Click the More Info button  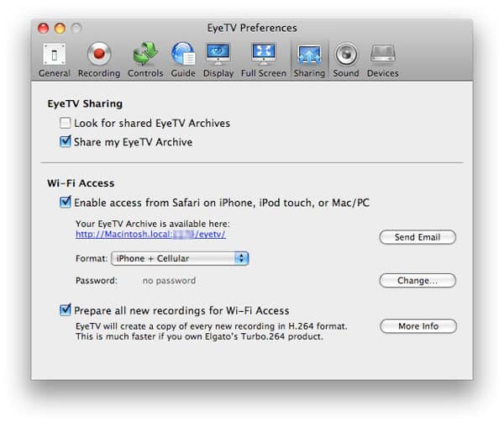418,326
